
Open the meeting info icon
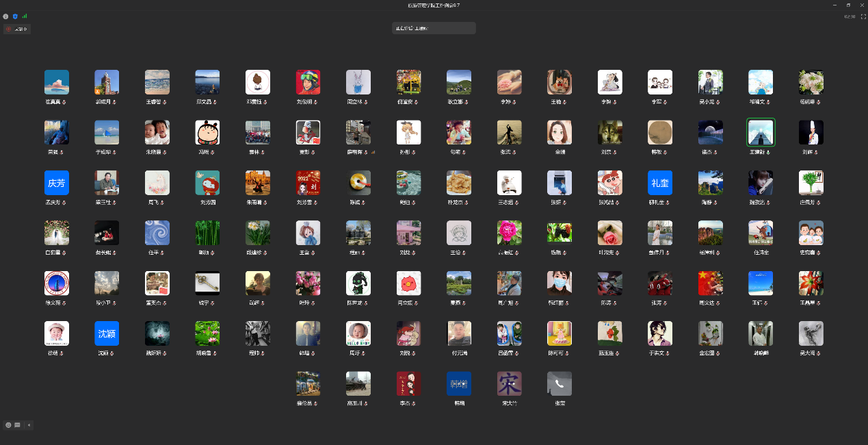coord(5,16)
